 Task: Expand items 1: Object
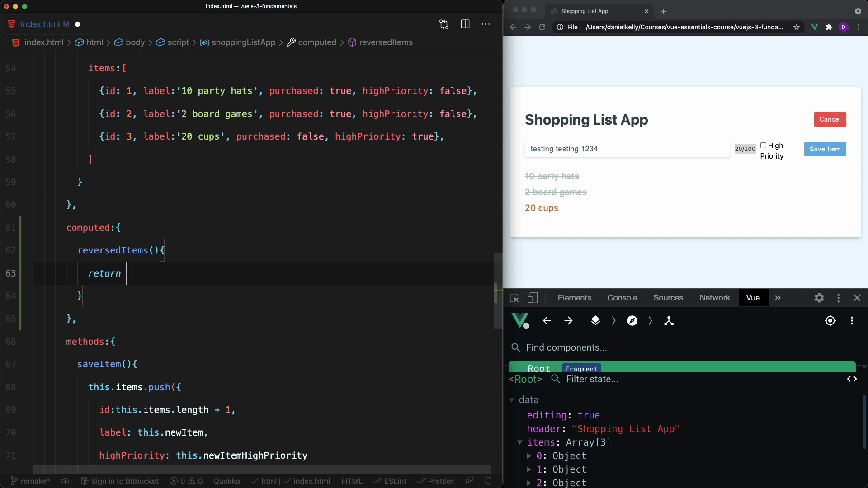tap(529, 469)
